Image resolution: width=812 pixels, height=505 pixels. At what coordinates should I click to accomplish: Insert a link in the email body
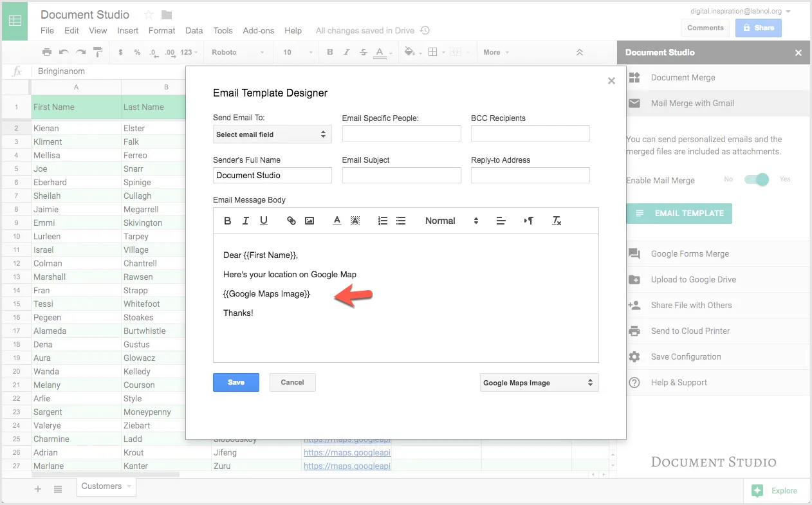pyautogui.click(x=291, y=220)
